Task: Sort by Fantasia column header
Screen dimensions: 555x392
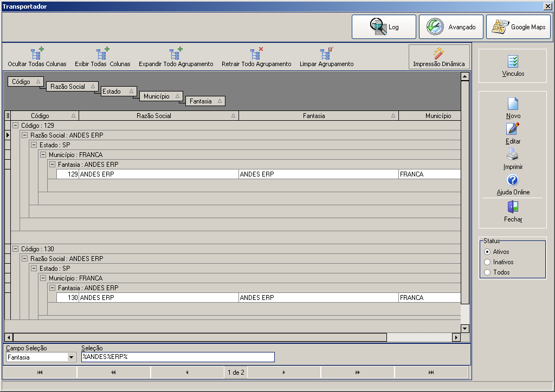Action: pyautogui.click(x=319, y=115)
